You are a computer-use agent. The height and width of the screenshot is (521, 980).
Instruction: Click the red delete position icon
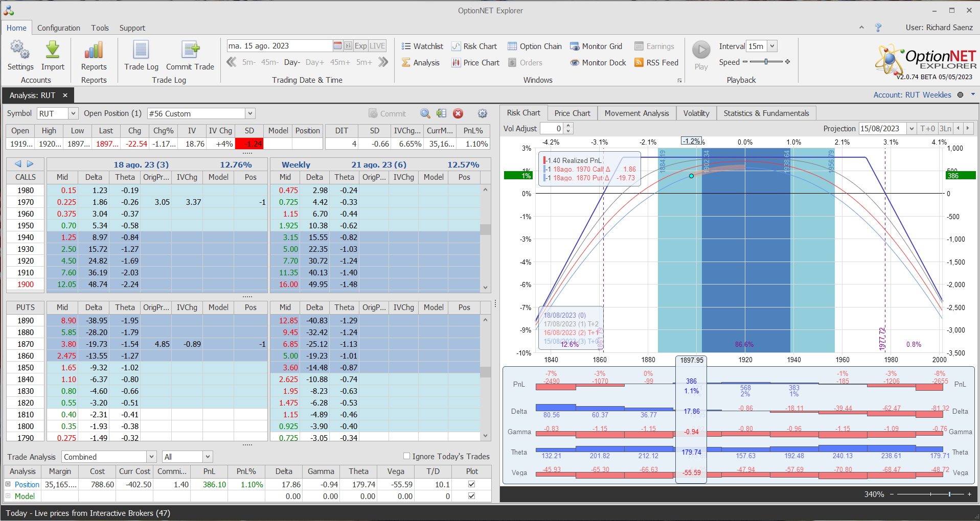[458, 113]
